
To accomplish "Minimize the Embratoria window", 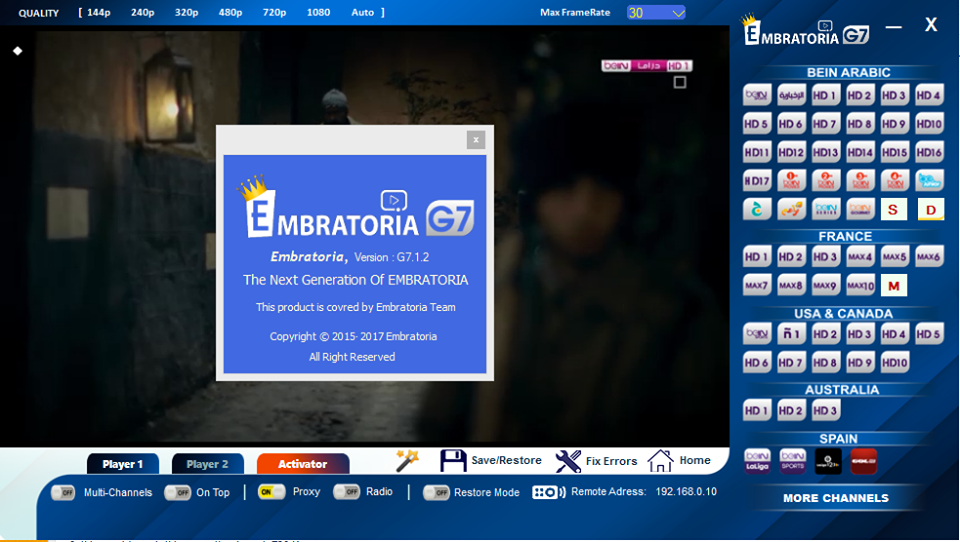I will [893, 27].
